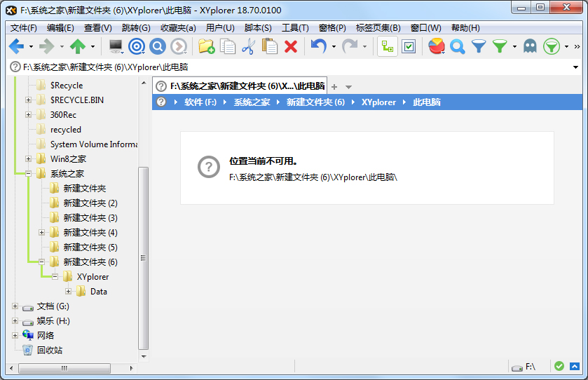
Task: Click the tree horizontal scrollbar thumb
Action: (x=64, y=368)
